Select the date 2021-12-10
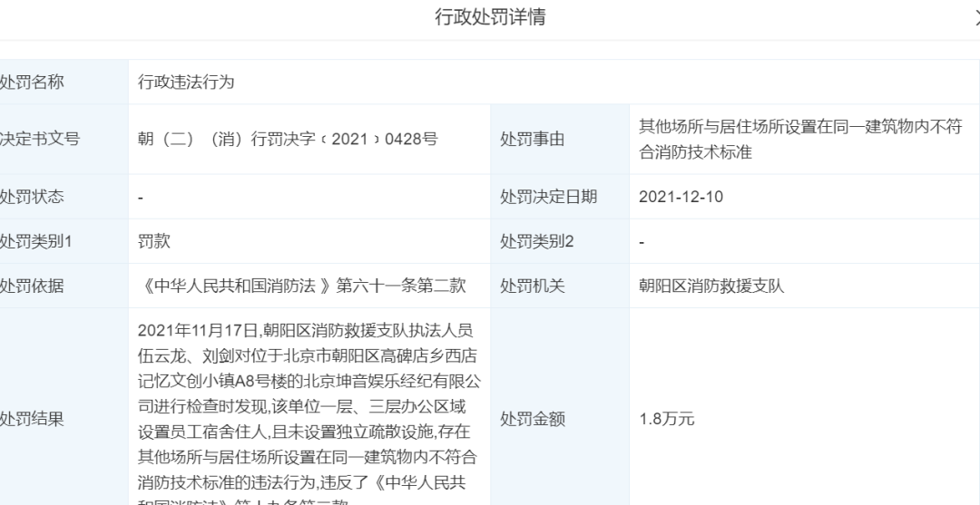 (x=681, y=197)
